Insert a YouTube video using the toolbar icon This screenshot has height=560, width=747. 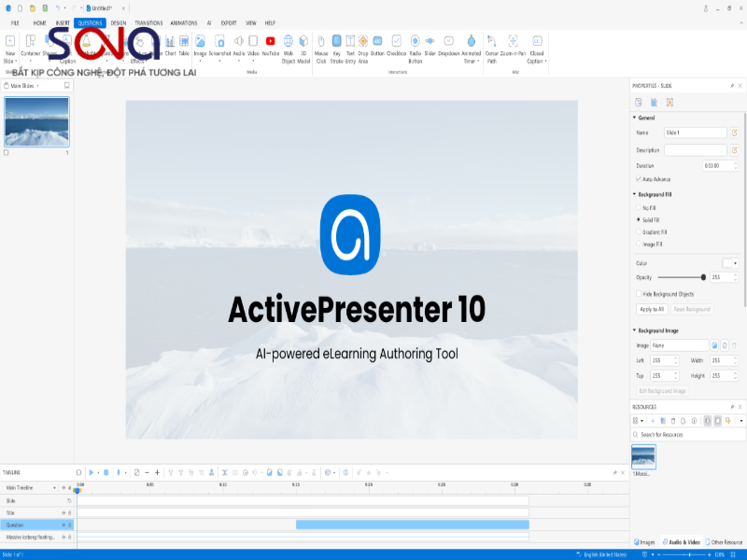[270, 41]
